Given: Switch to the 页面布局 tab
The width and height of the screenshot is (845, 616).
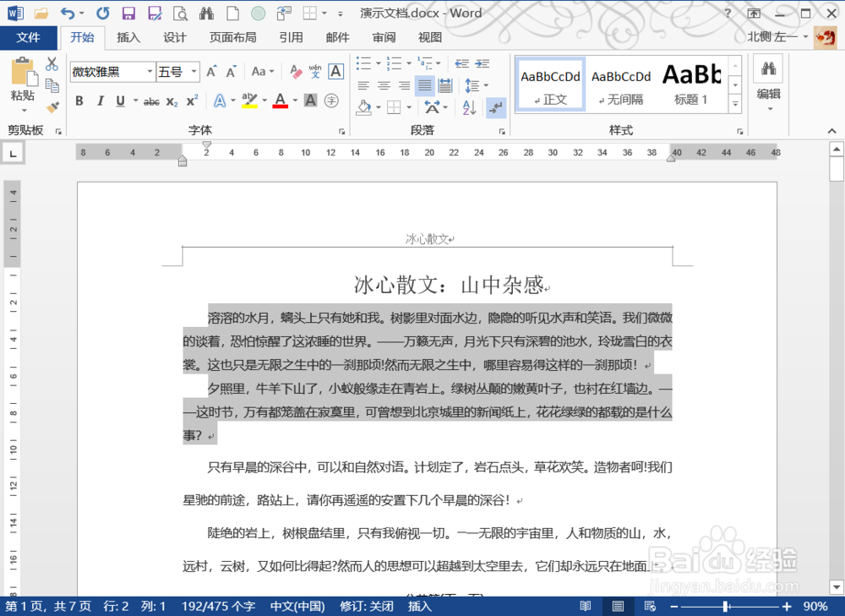Looking at the screenshot, I should point(233,37).
